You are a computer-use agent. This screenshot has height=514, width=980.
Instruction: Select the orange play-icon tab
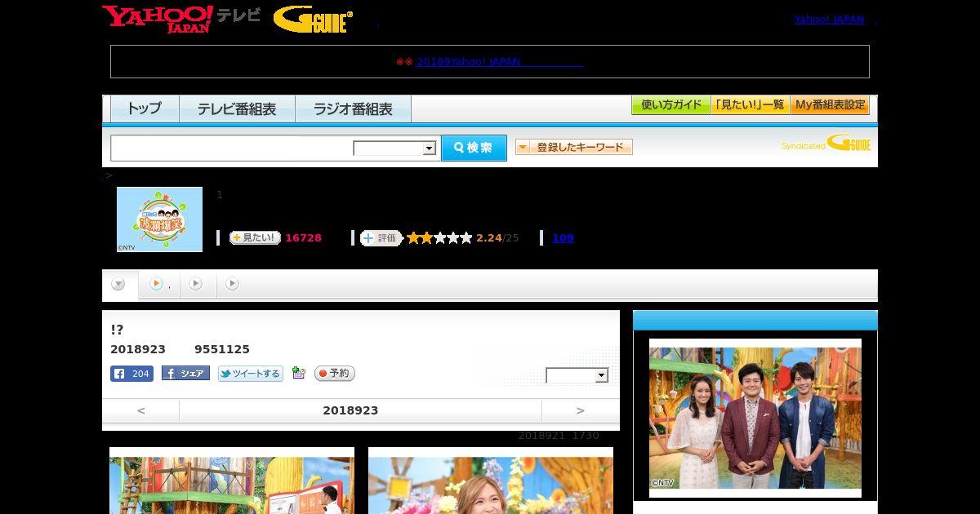point(156,284)
